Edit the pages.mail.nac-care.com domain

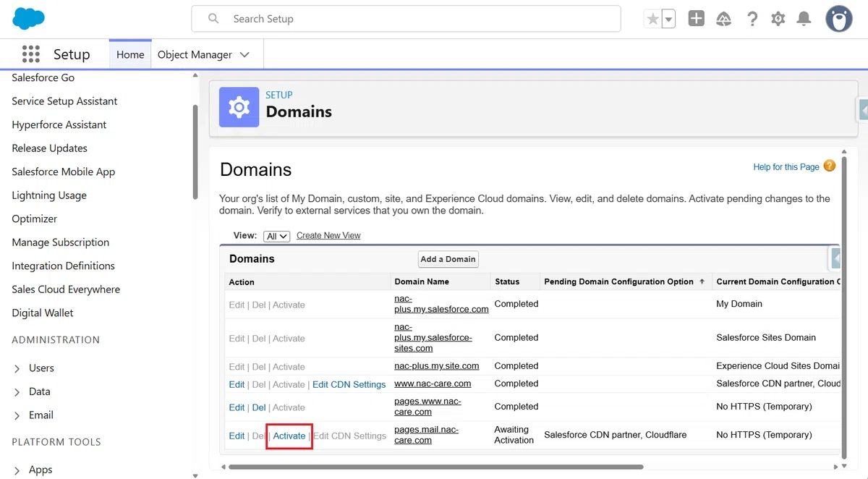pos(237,436)
